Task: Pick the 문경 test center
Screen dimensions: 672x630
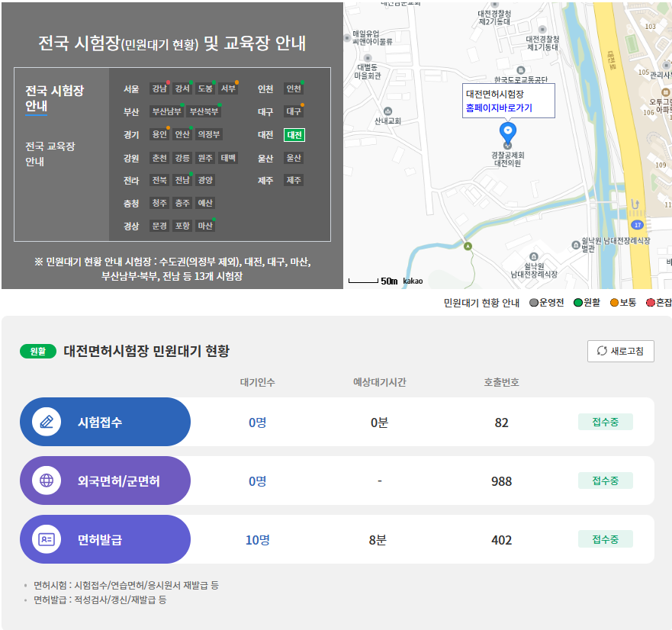Action: [159, 226]
